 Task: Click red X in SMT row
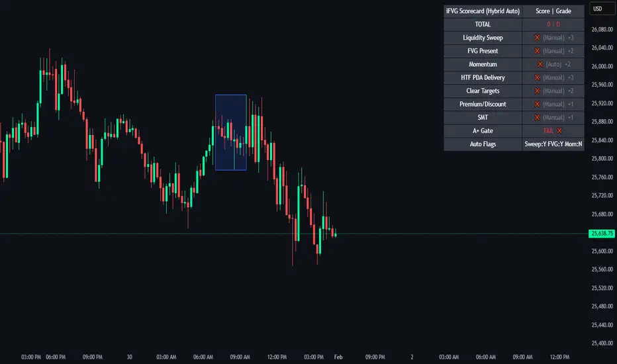click(x=537, y=117)
